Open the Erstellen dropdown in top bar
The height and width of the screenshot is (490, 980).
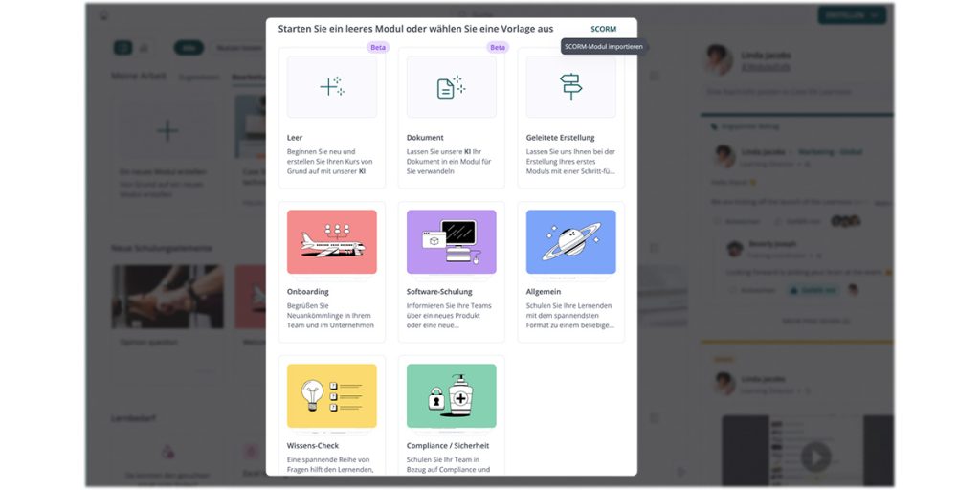click(852, 15)
